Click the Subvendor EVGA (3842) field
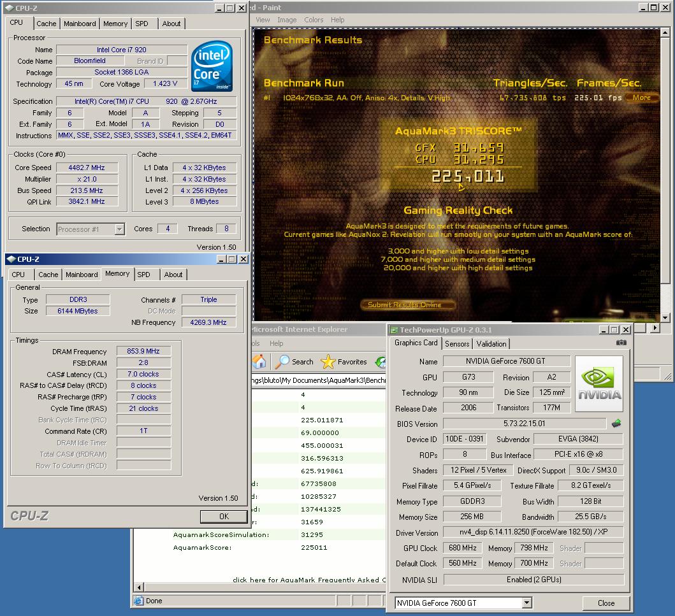 tap(578, 439)
